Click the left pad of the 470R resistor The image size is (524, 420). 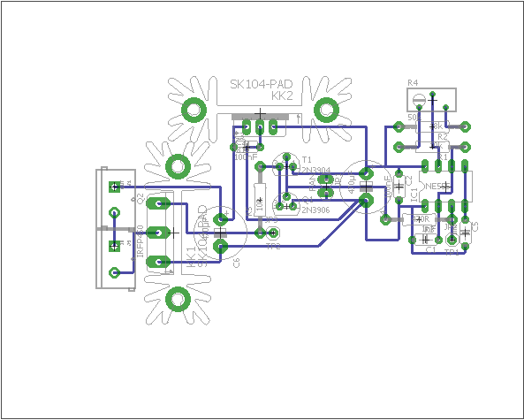point(385,219)
